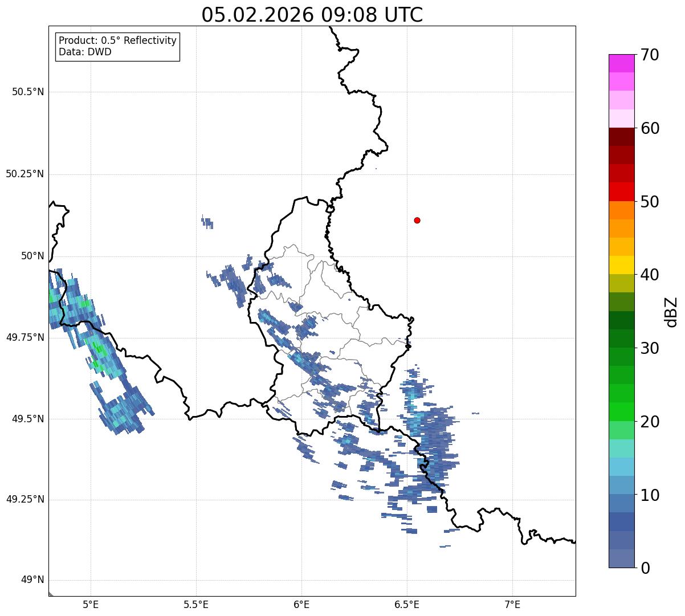Click the 'Product: 0.5° Reflectivity' legend text
Image resolution: width=685 pixels, height=616 pixels.
[x=118, y=41]
